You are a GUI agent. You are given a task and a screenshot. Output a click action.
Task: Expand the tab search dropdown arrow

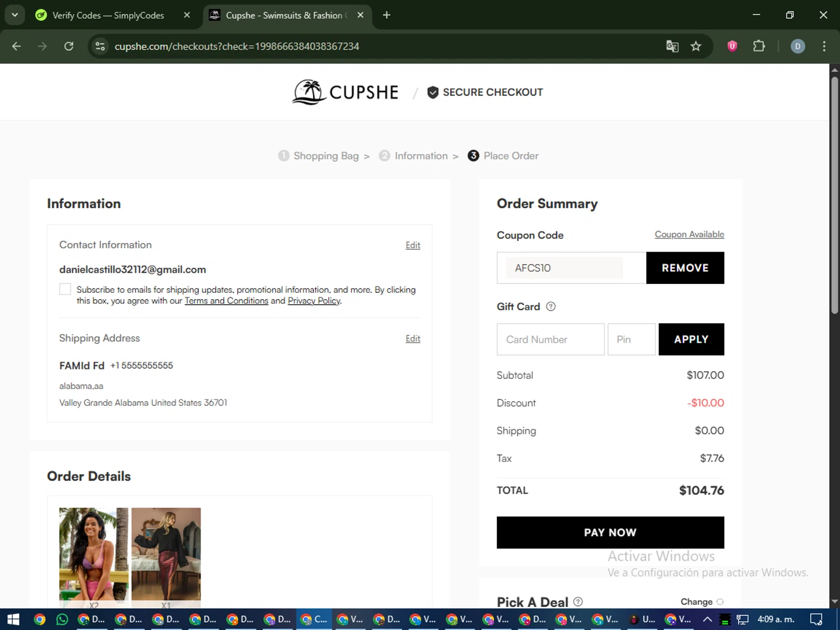15,15
